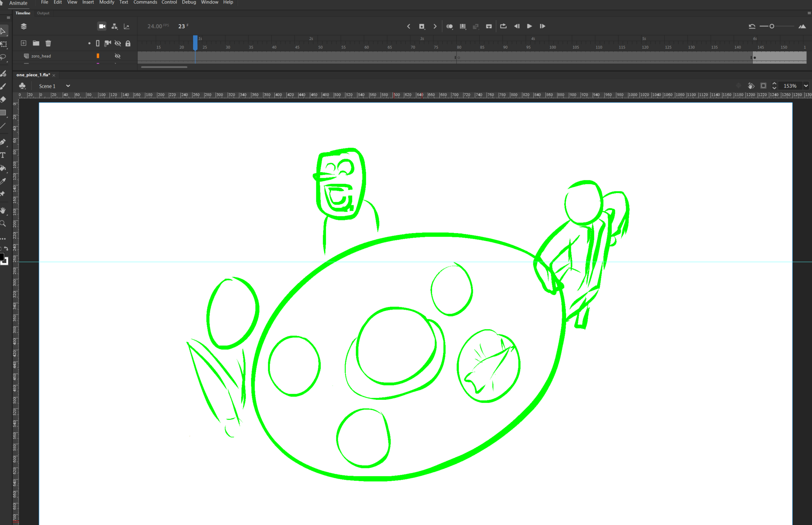Open the Control menu
This screenshot has width=812, height=525.
[x=169, y=2]
